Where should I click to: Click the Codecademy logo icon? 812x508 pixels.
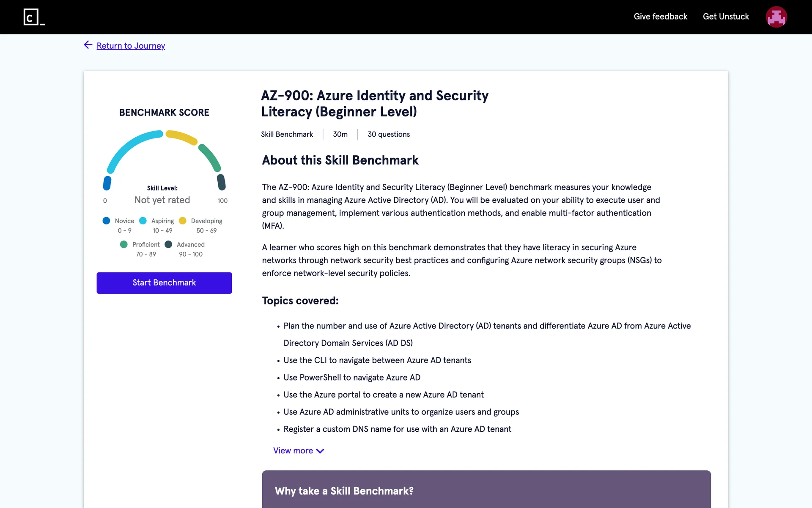pyautogui.click(x=34, y=17)
